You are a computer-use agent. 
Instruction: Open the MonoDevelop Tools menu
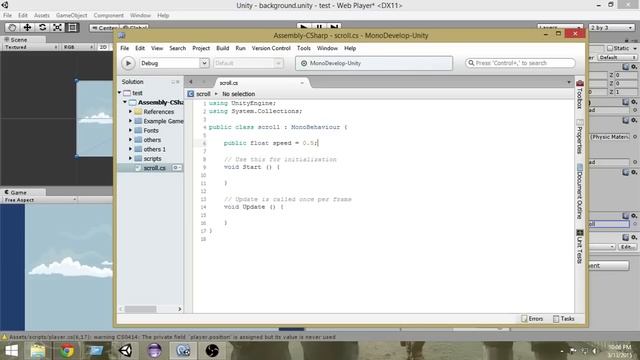304,48
